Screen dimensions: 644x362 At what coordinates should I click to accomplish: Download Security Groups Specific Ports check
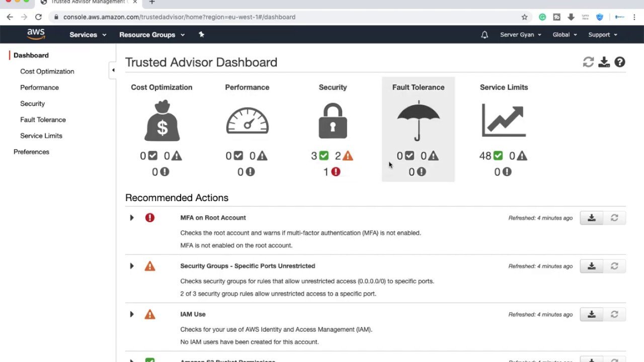click(592, 266)
